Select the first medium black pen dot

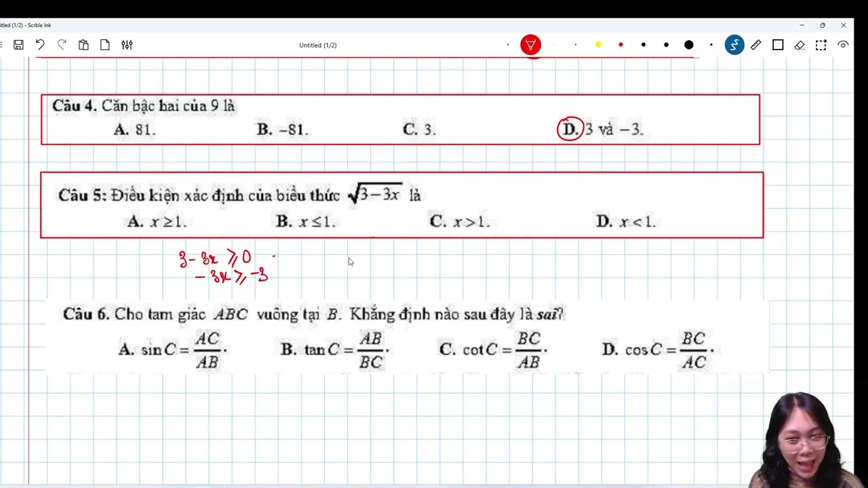(644, 45)
